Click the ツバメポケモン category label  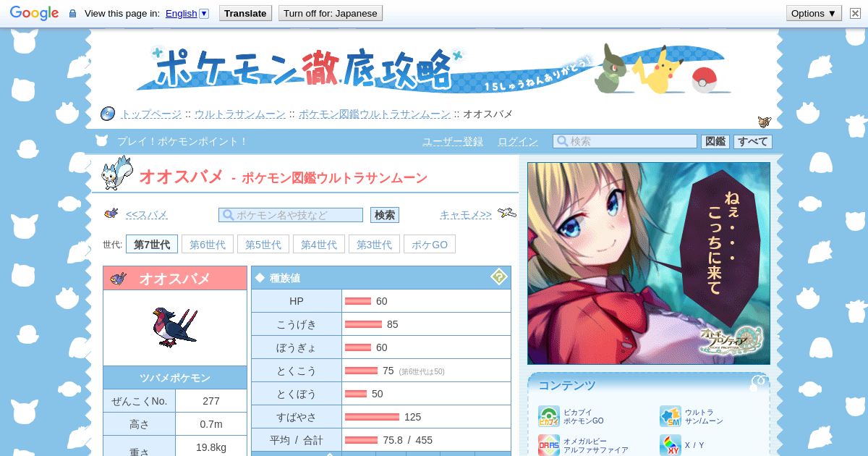175,378
